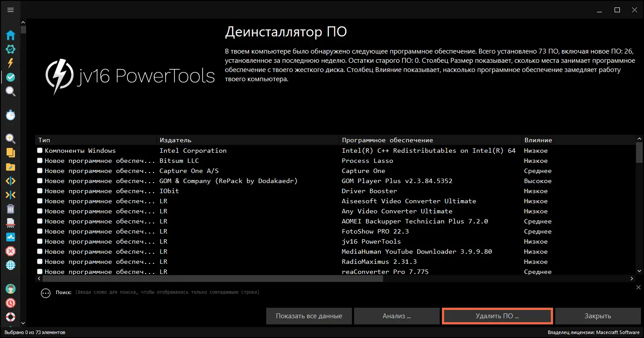Open the yellow folder sidebar icon
The height and width of the screenshot is (338, 644).
tap(11, 167)
